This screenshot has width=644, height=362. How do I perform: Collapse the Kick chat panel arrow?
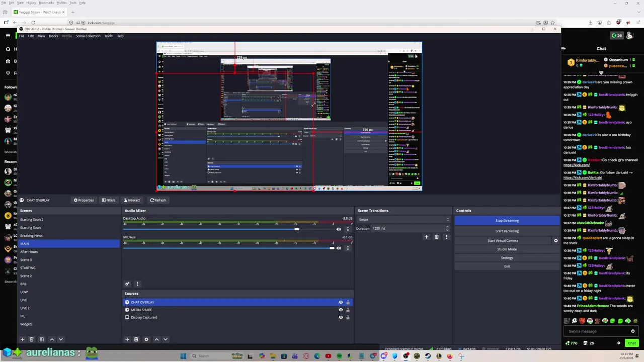563,49
